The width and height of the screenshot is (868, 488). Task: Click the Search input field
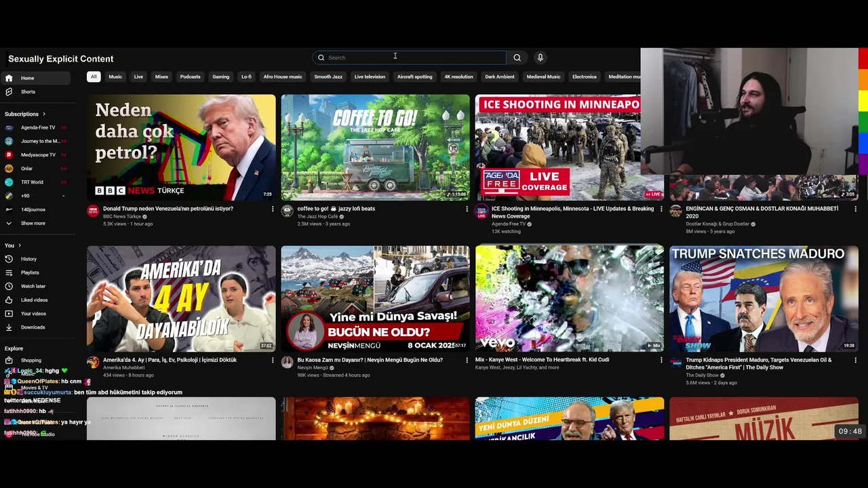[x=409, y=58]
